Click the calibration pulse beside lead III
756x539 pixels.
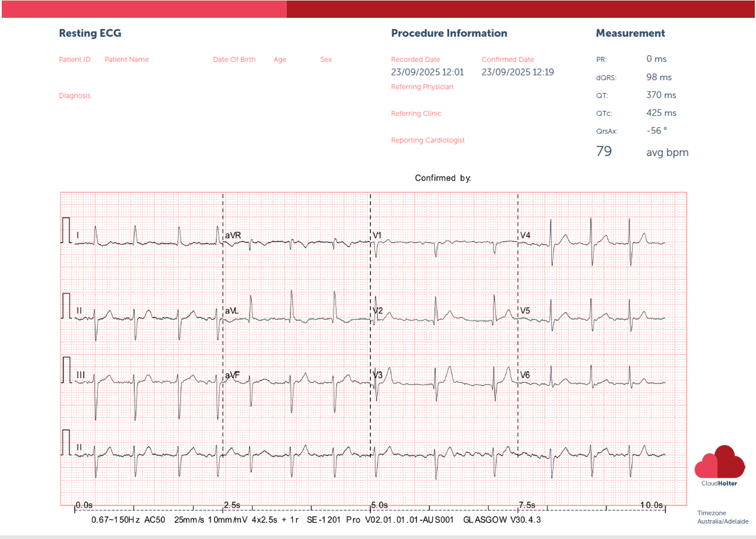(x=66, y=370)
